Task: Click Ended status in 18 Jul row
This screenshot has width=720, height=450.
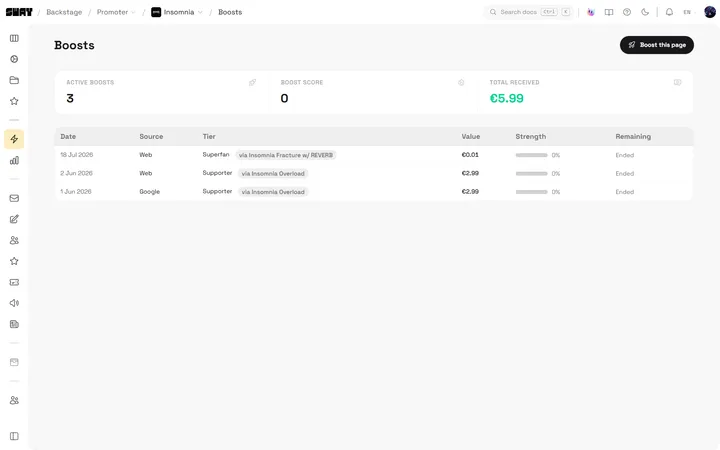Action: click(x=624, y=155)
